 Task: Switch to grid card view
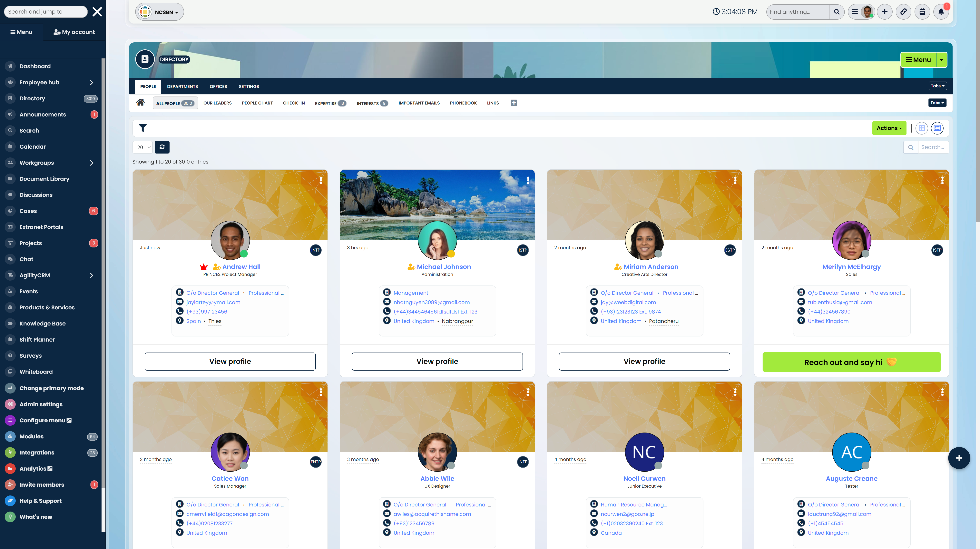pos(921,128)
